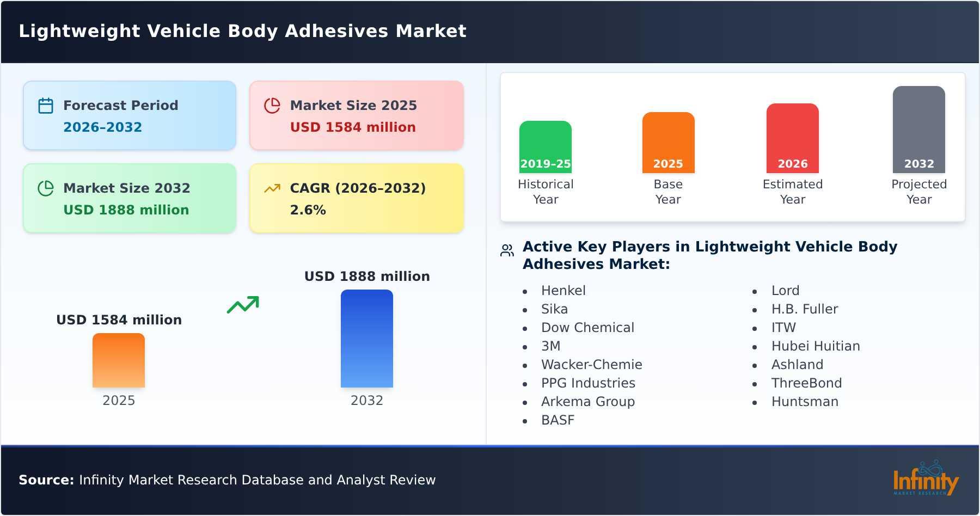The width and height of the screenshot is (980, 516).
Task: Select the green 2019-25 historical year bar
Action: pos(546,147)
